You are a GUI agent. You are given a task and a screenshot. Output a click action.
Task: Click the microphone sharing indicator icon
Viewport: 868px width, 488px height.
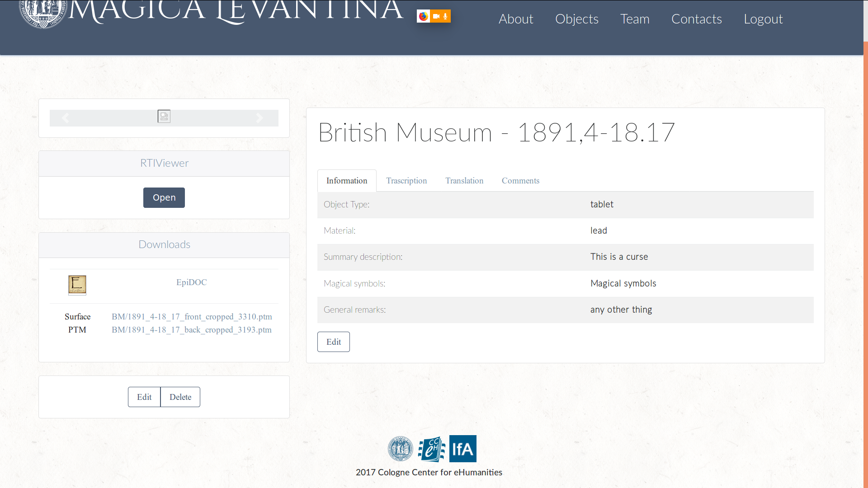click(445, 16)
